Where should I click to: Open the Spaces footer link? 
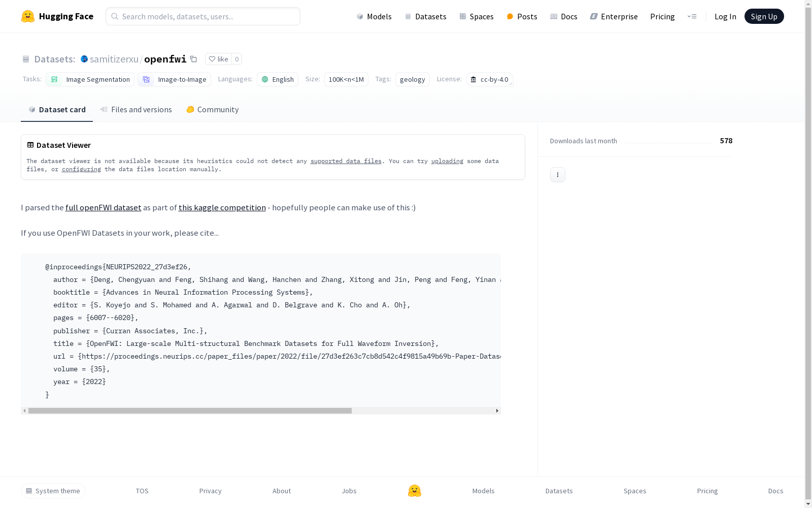(635, 491)
